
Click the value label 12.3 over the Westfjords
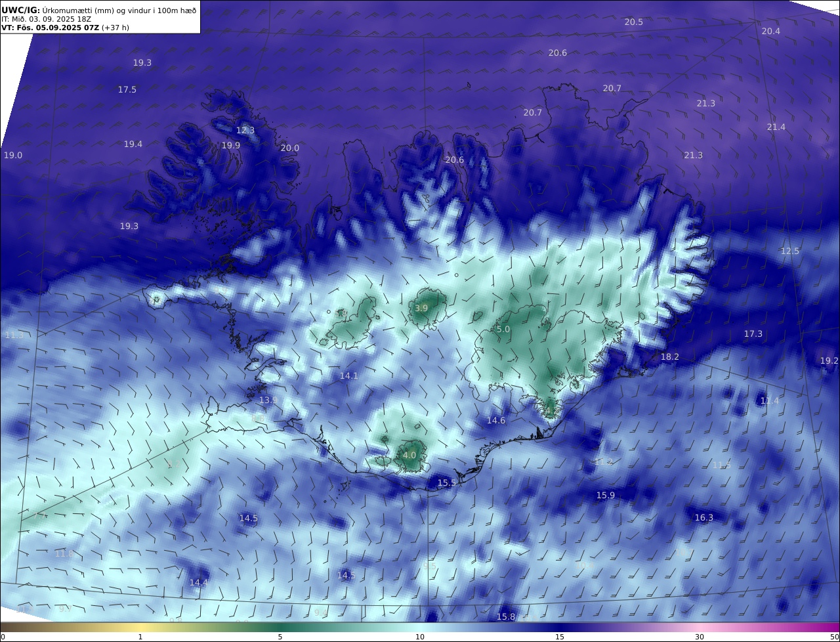coord(245,131)
